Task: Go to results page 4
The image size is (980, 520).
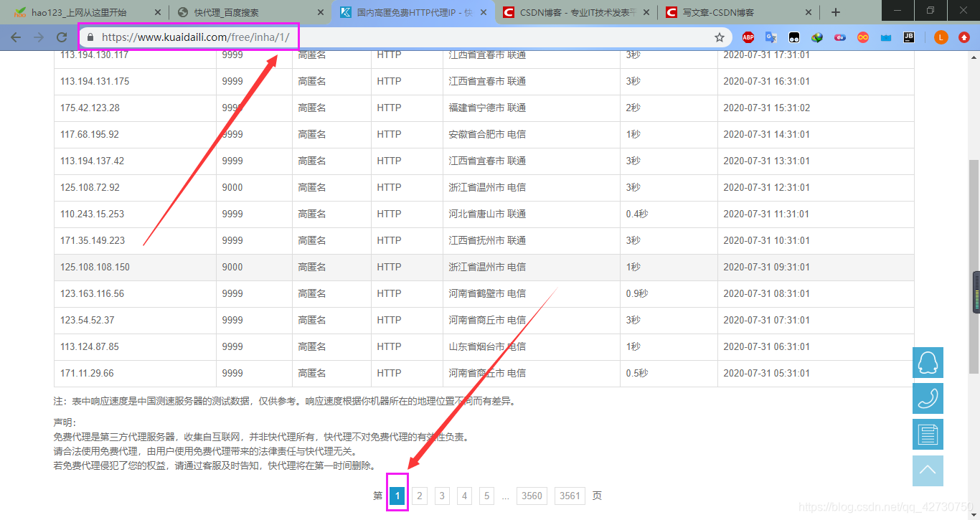Action: [465, 496]
